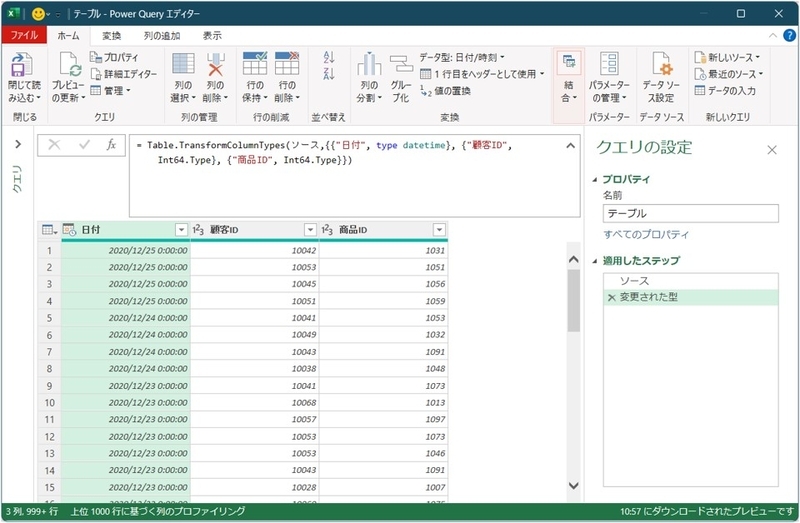This screenshot has height=523, width=800.
Task: Sort descending with the Z-A icon
Action: coord(329,73)
